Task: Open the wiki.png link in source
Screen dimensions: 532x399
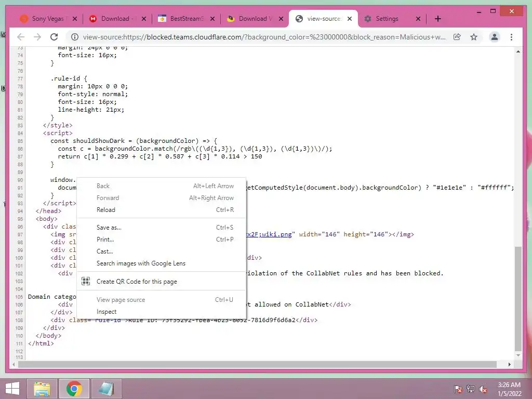Action: (x=269, y=234)
